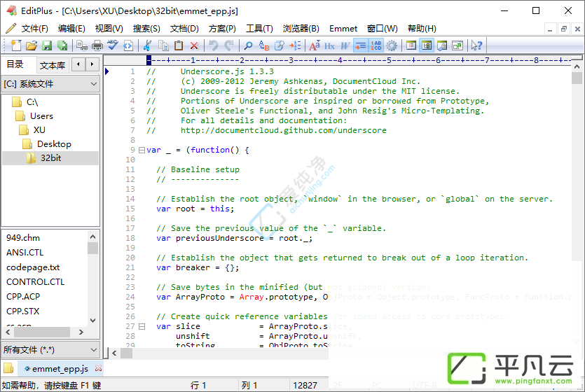Click the View in Browser icon

(128, 45)
